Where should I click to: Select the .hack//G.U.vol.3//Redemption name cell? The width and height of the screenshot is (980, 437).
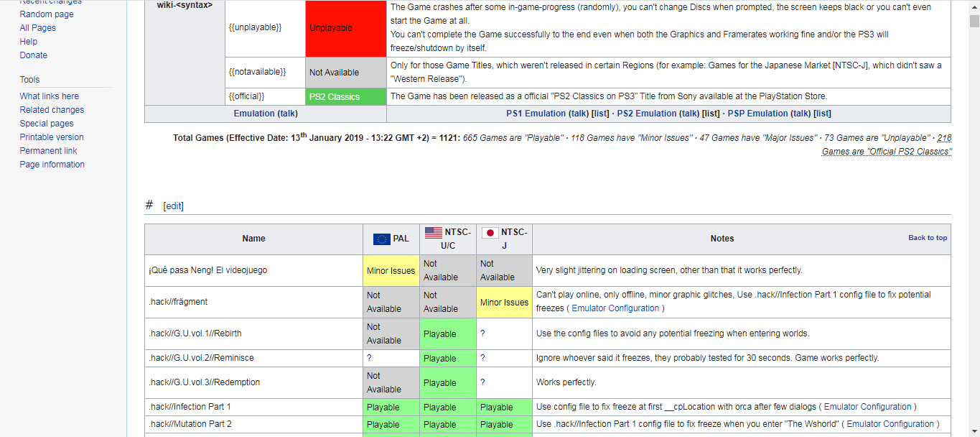point(253,382)
